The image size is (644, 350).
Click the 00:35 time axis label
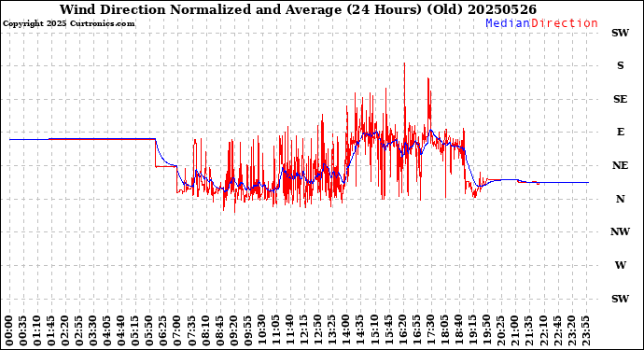[x=23, y=331]
